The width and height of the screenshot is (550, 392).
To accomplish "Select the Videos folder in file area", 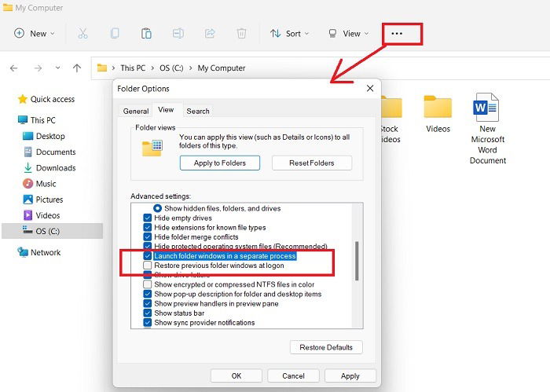I will [x=438, y=115].
